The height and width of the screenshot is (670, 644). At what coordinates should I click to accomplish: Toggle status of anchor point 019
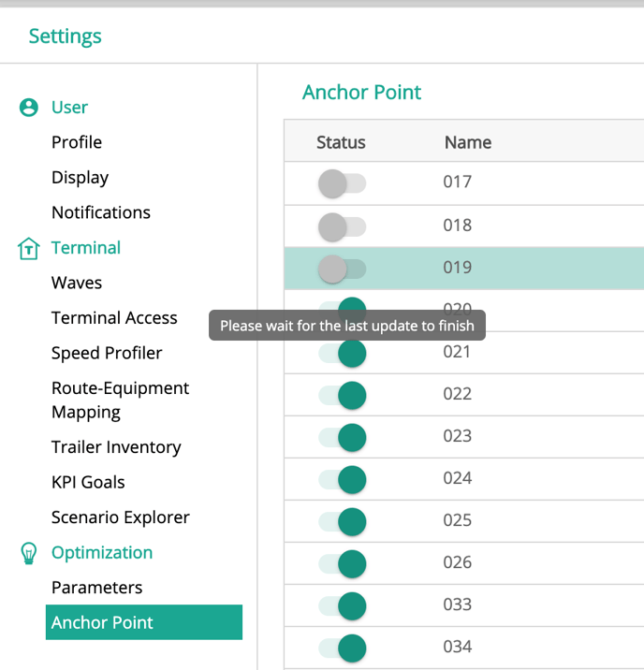point(341,269)
